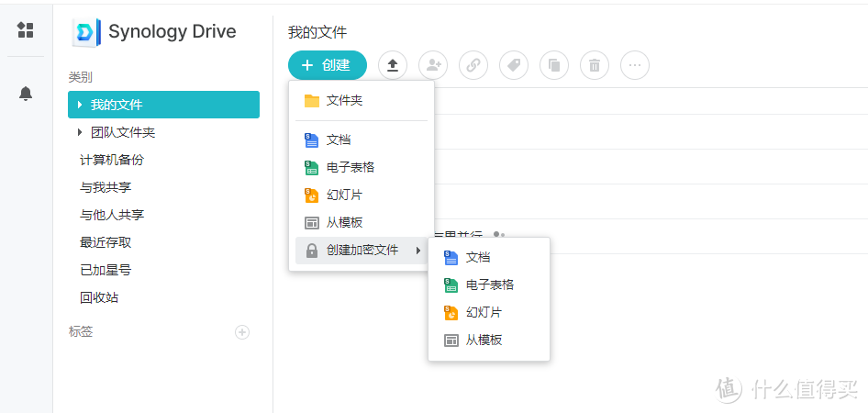Screen dimensions: 868x413
Task: Click the share with user icon
Action: click(x=432, y=65)
